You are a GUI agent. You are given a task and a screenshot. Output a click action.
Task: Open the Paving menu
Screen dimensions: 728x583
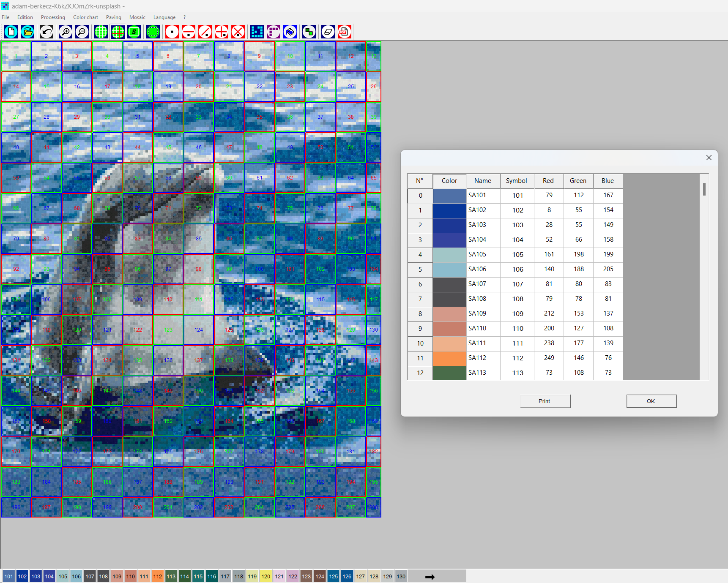(114, 17)
